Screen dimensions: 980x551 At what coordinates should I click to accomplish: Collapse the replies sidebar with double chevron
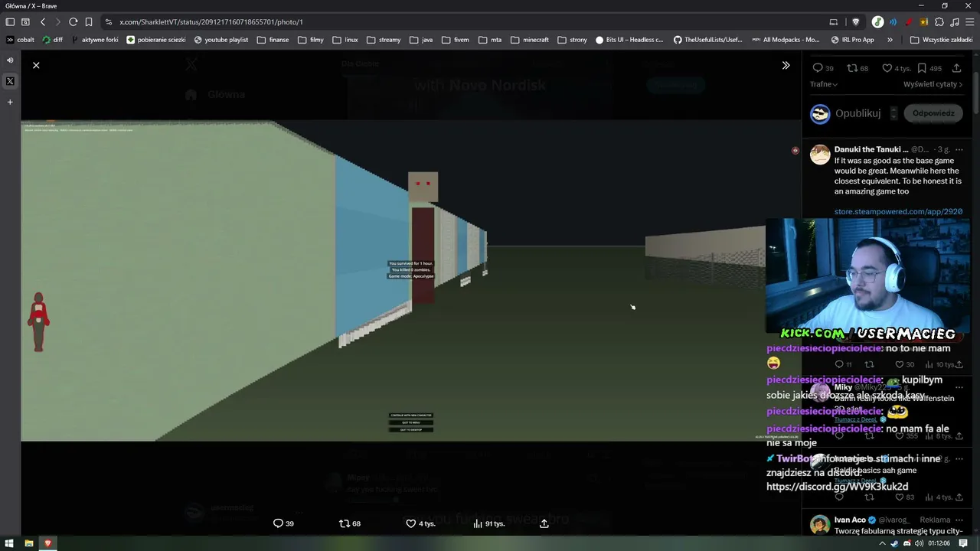pyautogui.click(x=786, y=65)
